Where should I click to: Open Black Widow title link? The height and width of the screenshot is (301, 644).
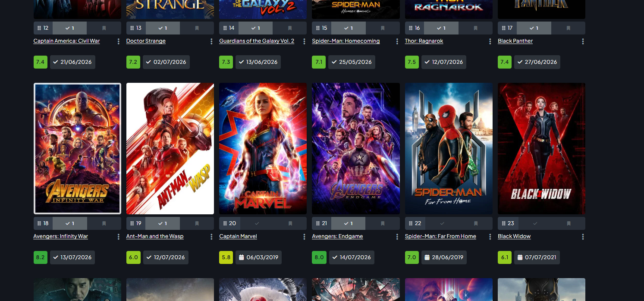click(514, 236)
